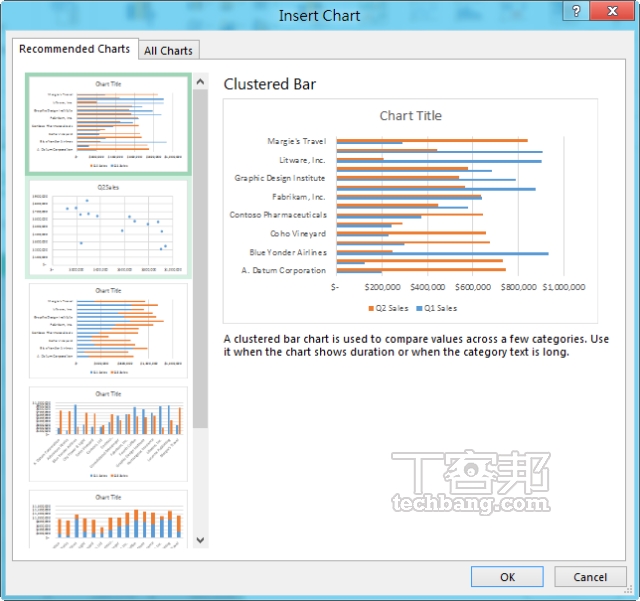This screenshot has height=601, width=640.
Task: Select the Clustered Bar chart thumbnail
Action: [108, 124]
